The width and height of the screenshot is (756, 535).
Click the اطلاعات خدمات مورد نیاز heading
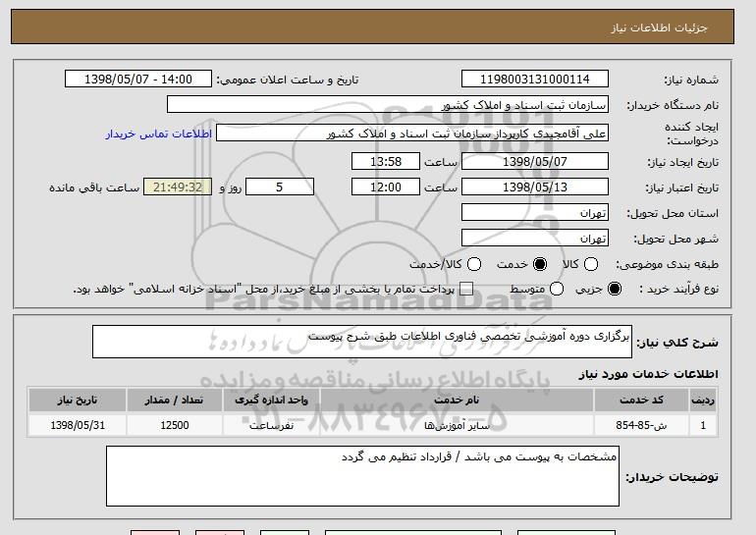[x=648, y=374]
